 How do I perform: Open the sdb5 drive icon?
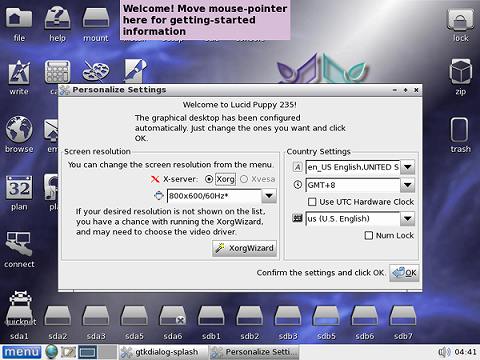[326, 317]
